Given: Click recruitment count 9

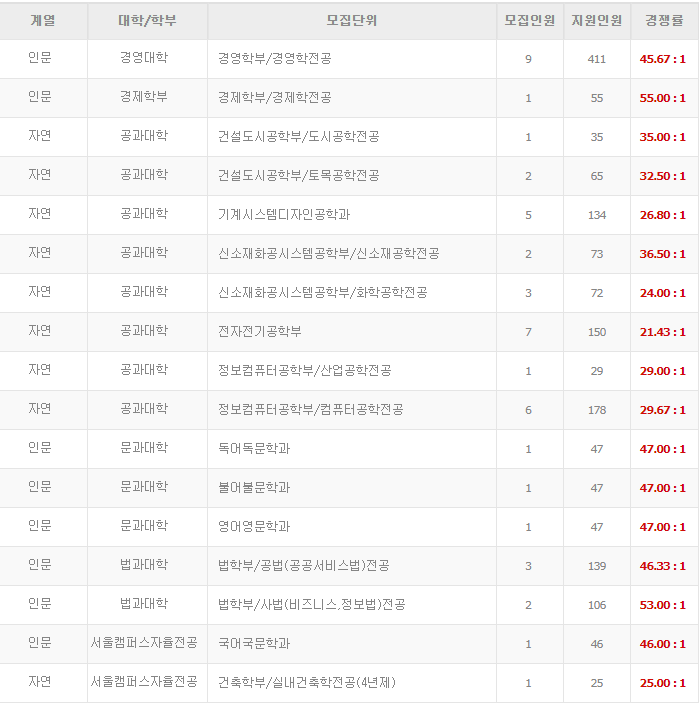Looking at the screenshot, I should [x=529, y=59].
